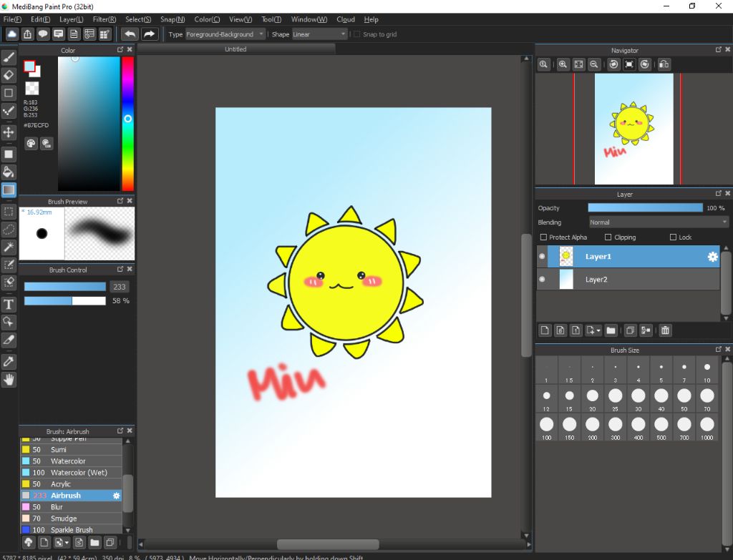The height and width of the screenshot is (560, 733).
Task: Adjust brush opacity slider at 58 %
Action: pos(65,301)
